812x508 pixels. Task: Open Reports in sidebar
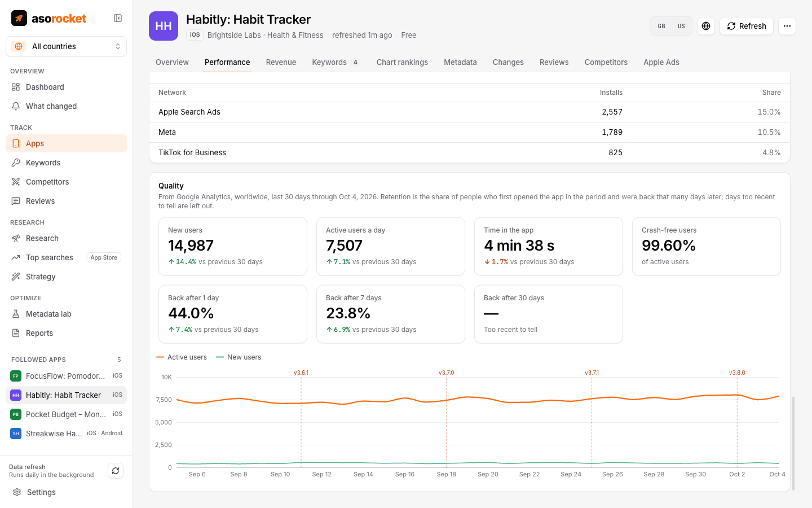pos(66,333)
